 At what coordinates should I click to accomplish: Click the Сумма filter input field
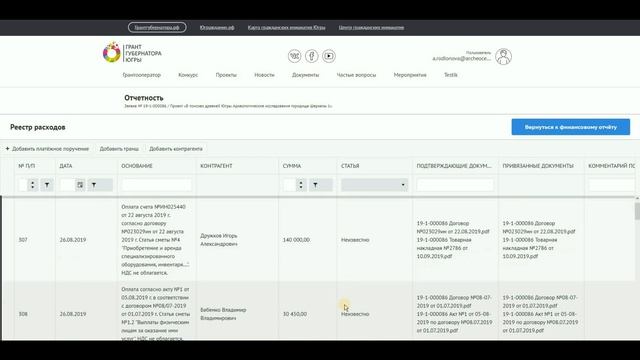pos(289,185)
